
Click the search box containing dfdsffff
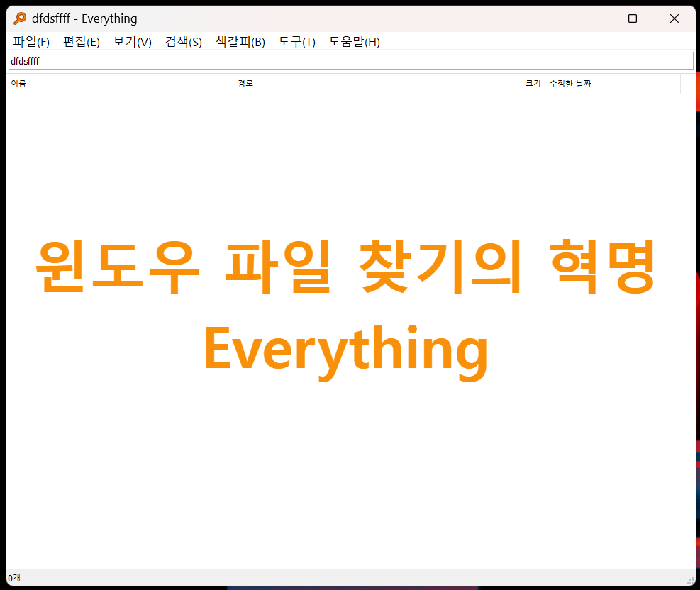pyautogui.click(x=351, y=61)
